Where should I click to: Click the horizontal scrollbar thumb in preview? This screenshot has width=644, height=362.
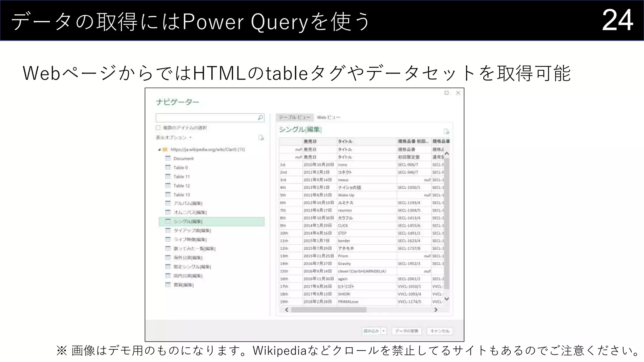(x=329, y=310)
